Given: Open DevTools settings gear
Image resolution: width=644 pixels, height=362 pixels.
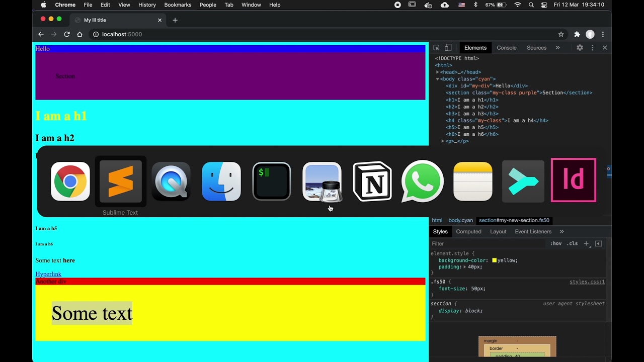Looking at the screenshot, I should click(580, 48).
